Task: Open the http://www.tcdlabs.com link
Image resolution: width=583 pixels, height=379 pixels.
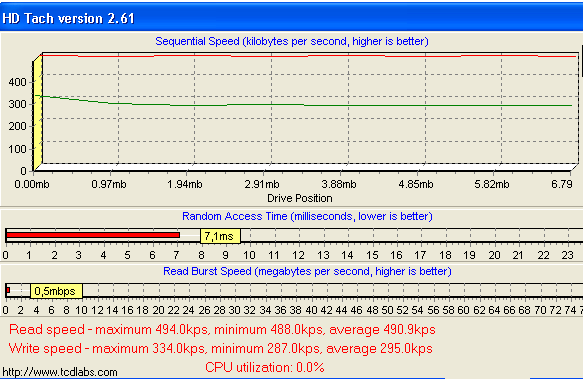Action: 60,372
